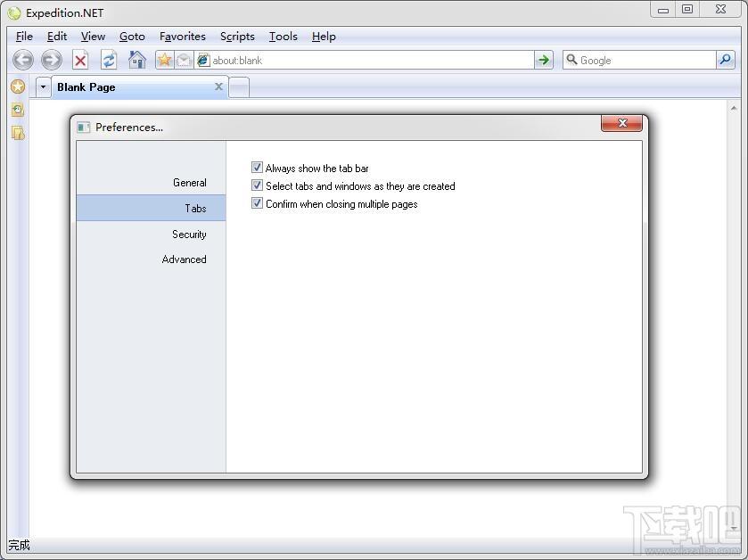The height and width of the screenshot is (560, 748).
Task: Close the Blank Page tab
Action: point(218,86)
